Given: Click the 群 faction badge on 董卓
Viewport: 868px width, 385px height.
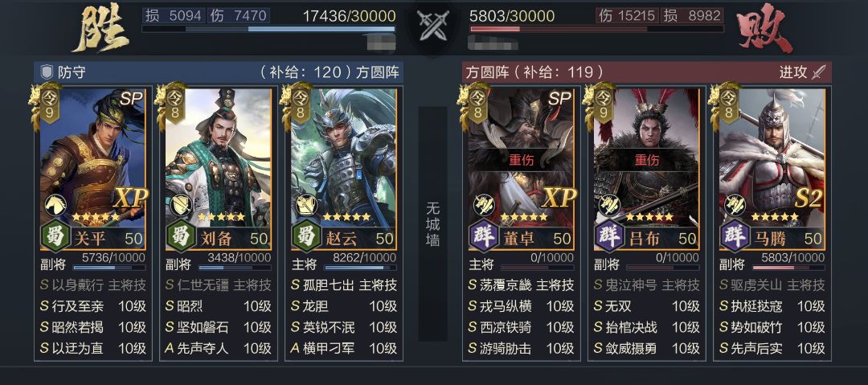Looking at the screenshot, I should coord(483,237).
